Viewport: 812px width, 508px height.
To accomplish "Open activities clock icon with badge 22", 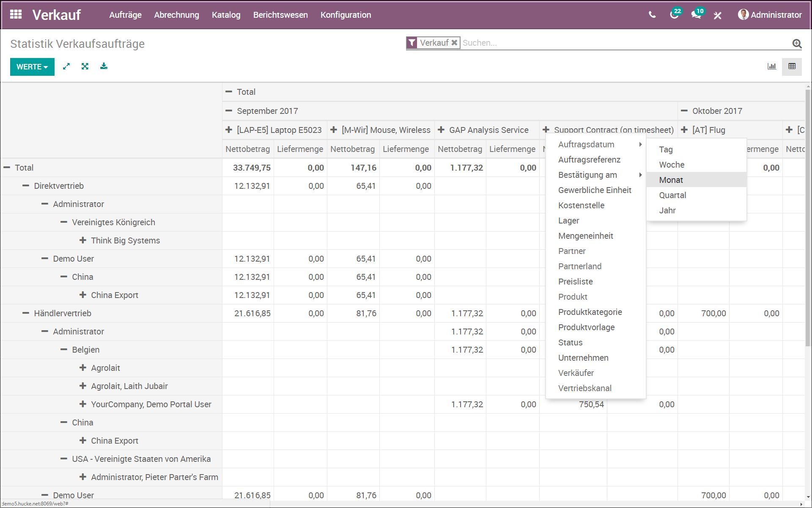I will pos(674,15).
